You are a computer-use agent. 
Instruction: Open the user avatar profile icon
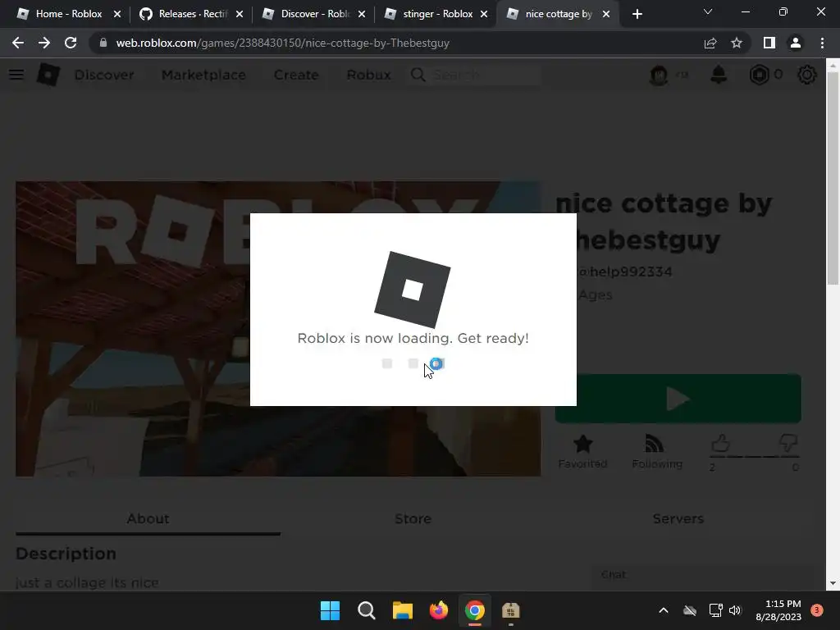click(659, 75)
